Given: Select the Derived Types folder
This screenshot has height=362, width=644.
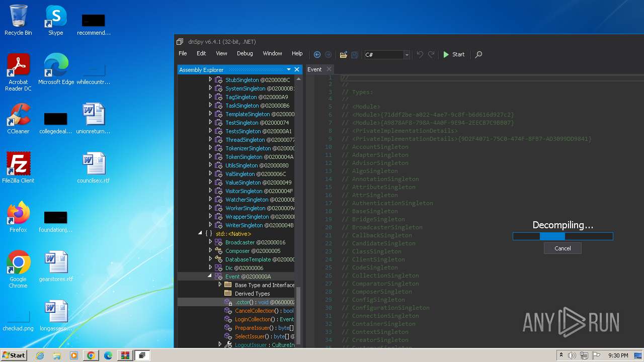Looking at the screenshot, I should (247, 294).
